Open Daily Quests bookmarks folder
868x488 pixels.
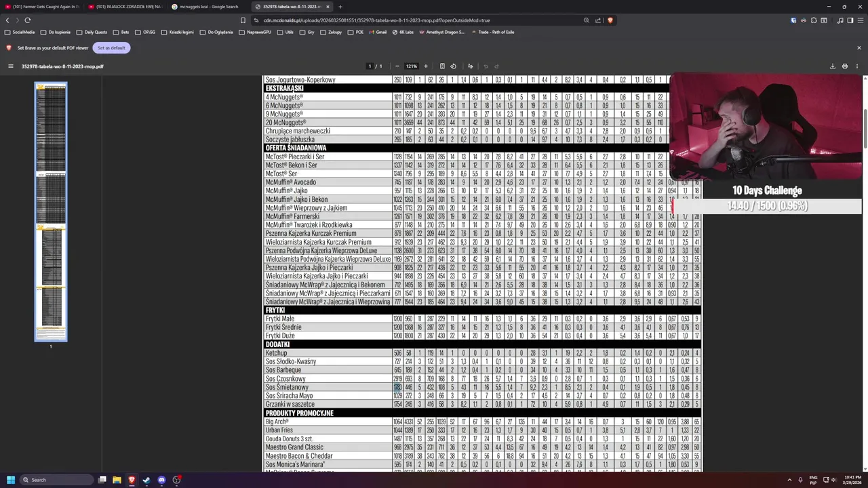pos(92,32)
